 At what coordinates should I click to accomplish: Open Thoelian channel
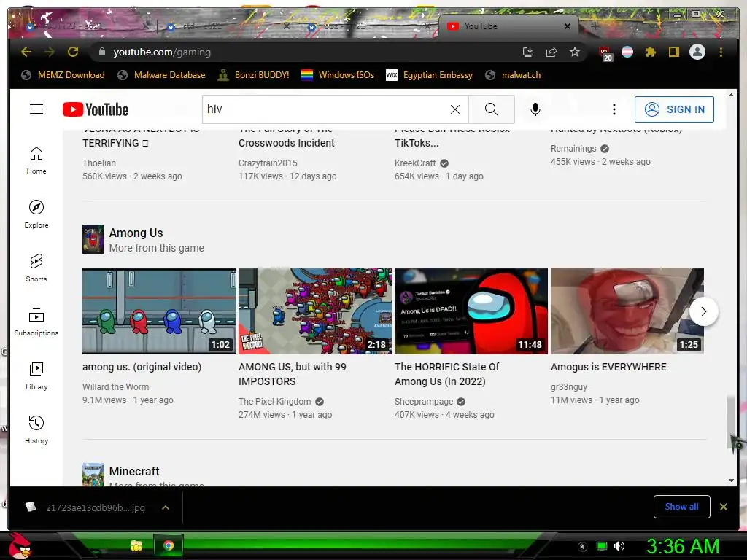point(99,163)
